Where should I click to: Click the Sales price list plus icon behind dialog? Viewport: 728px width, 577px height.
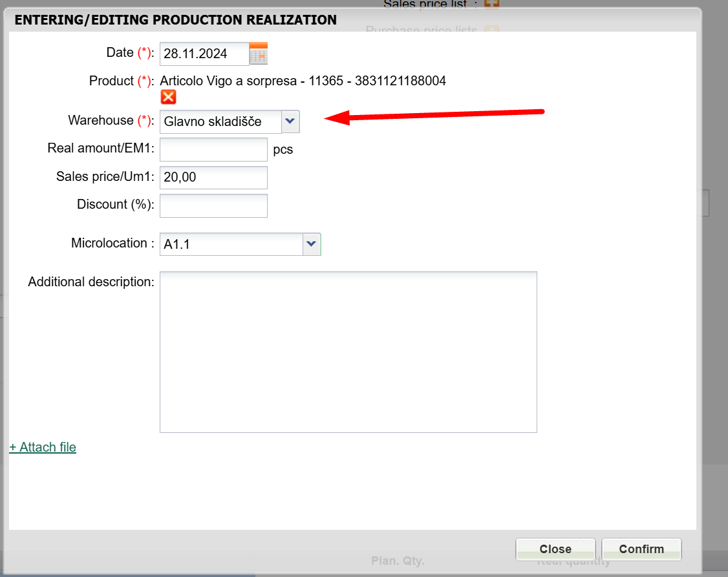pyautogui.click(x=491, y=4)
